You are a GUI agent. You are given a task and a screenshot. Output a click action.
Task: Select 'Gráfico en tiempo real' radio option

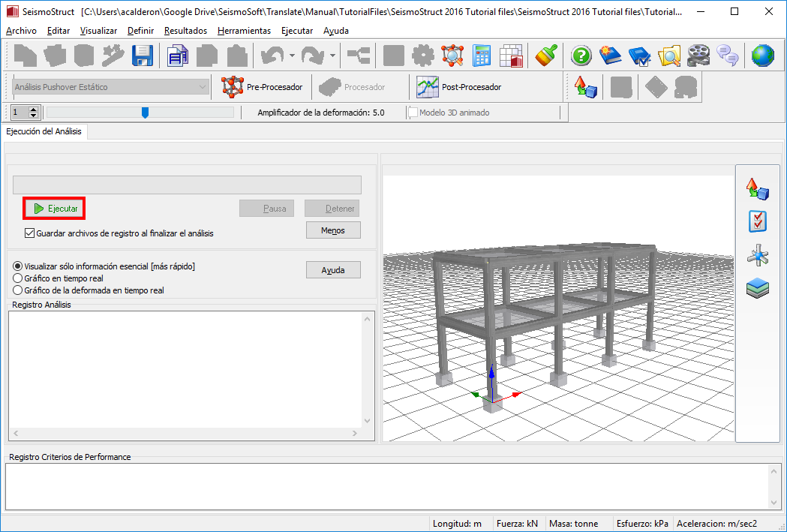18,278
